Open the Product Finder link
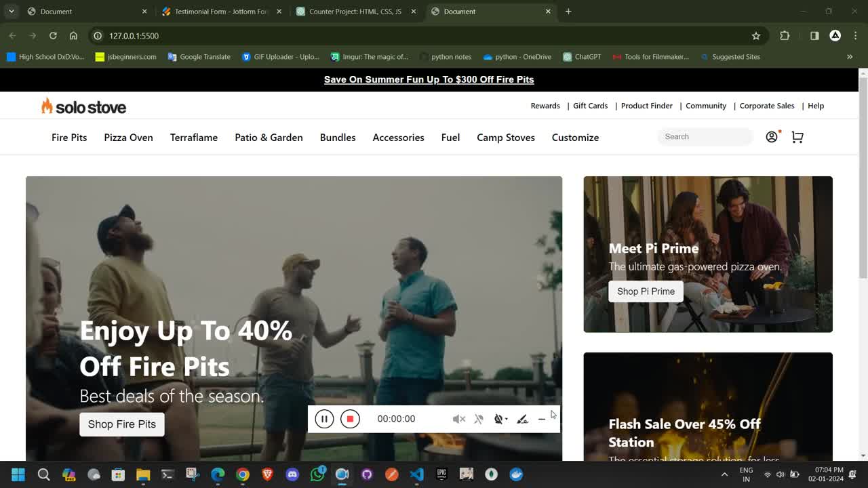 pos(647,106)
